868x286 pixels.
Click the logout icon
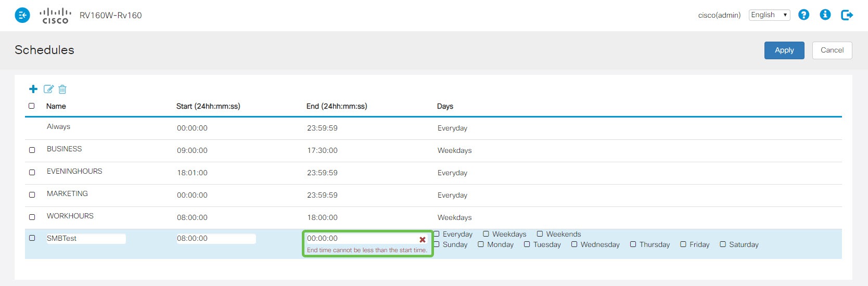[x=847, y=15]
